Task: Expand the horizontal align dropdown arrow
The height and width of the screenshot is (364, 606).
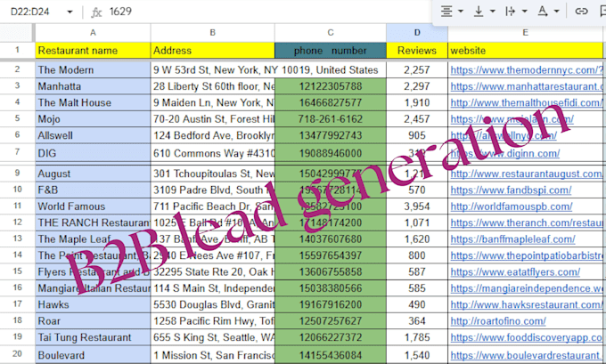Action: coord(461,12)
